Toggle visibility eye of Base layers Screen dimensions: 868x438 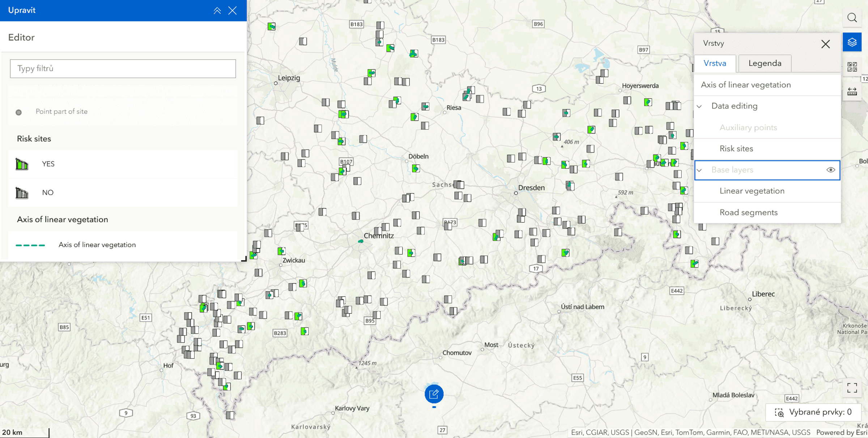831,170
